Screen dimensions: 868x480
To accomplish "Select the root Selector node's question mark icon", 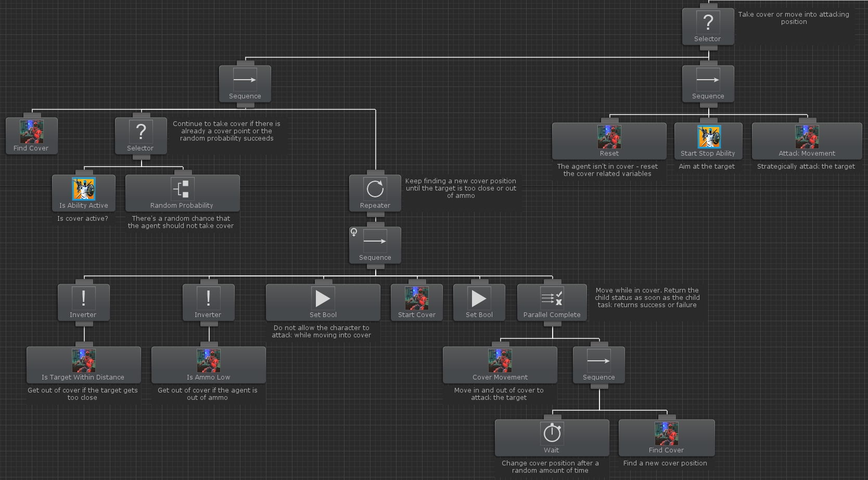I will point(708,22).
